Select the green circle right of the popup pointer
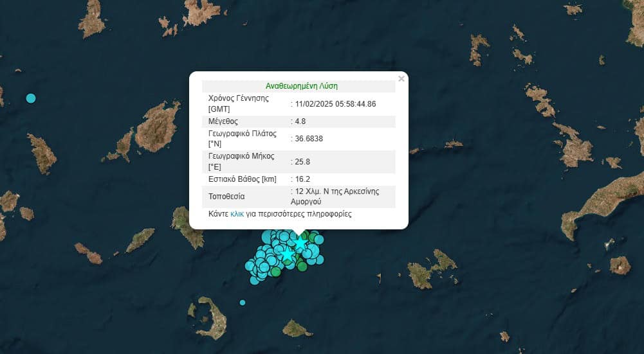Screen dimensions: 644x354 coord(313,238)
